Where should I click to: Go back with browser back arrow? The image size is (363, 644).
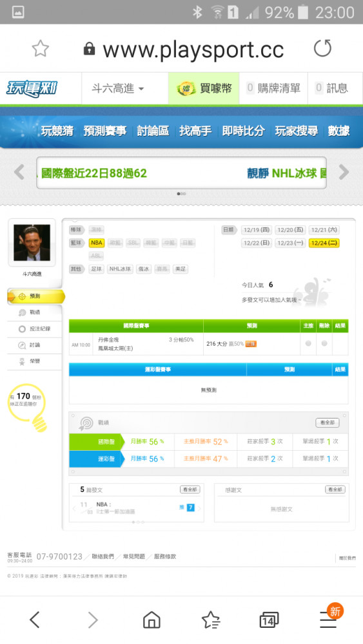click(35, 620)
